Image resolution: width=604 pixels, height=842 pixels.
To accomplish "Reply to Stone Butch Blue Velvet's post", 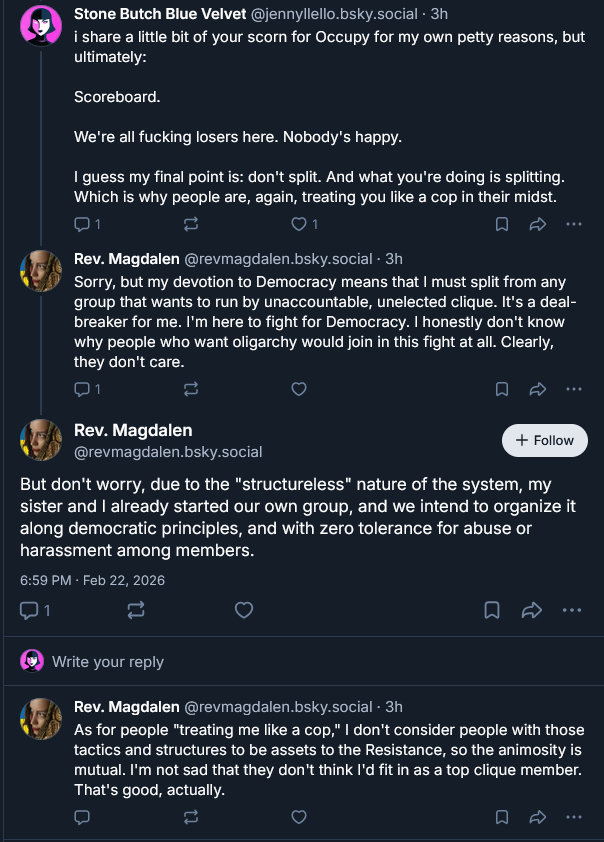I will [83, 224].
